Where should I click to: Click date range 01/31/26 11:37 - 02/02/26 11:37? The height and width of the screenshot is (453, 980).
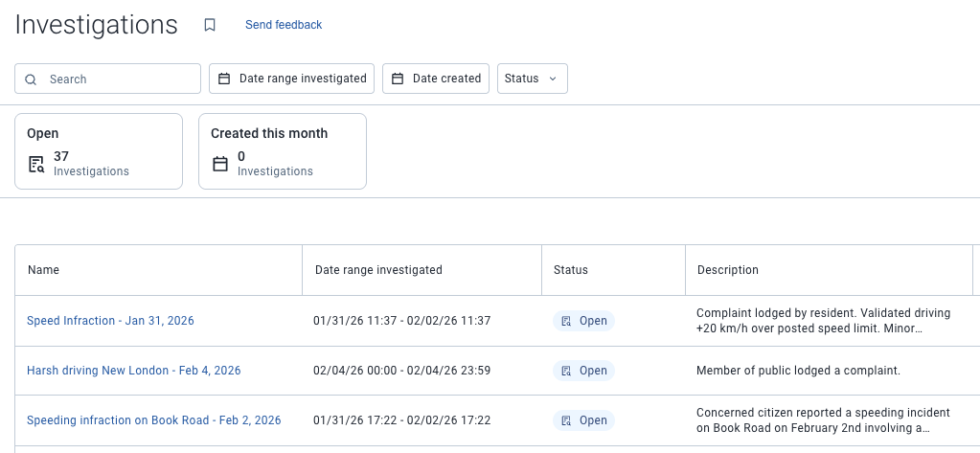pyautogui.click(x=402, y=321)
